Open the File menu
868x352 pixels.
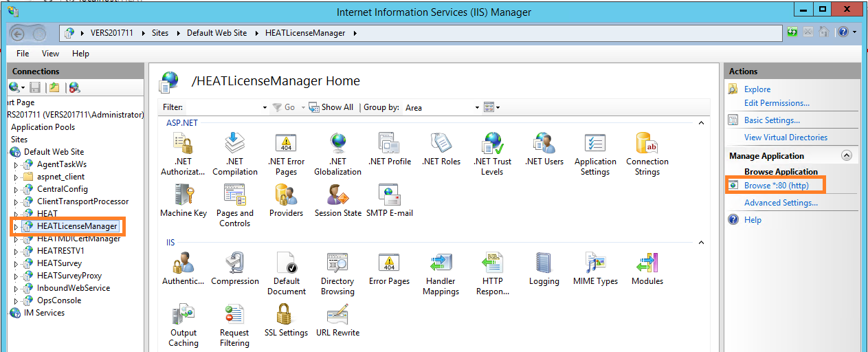pos(23,54)
